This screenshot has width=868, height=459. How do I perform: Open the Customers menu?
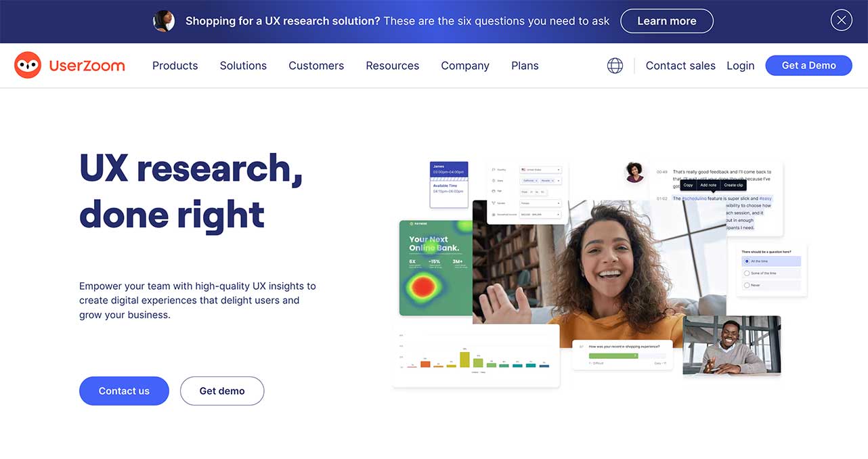(316, 66)
